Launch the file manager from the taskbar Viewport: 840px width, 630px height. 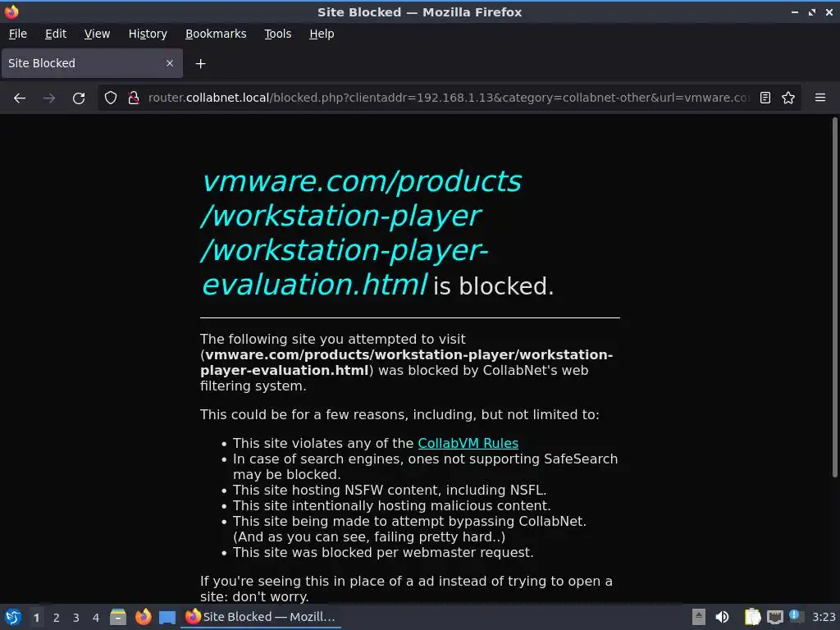point(118,617)
